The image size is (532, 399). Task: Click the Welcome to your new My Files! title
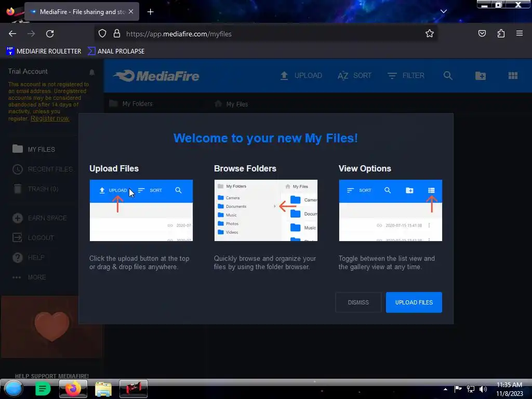[265, 138]
